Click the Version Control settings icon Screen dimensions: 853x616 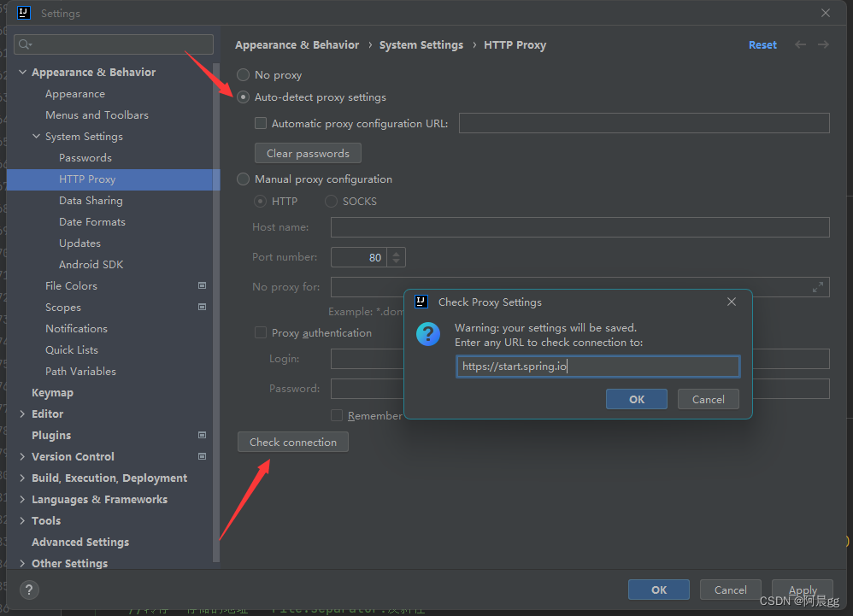pyautogui.click(x=202, y=456)
